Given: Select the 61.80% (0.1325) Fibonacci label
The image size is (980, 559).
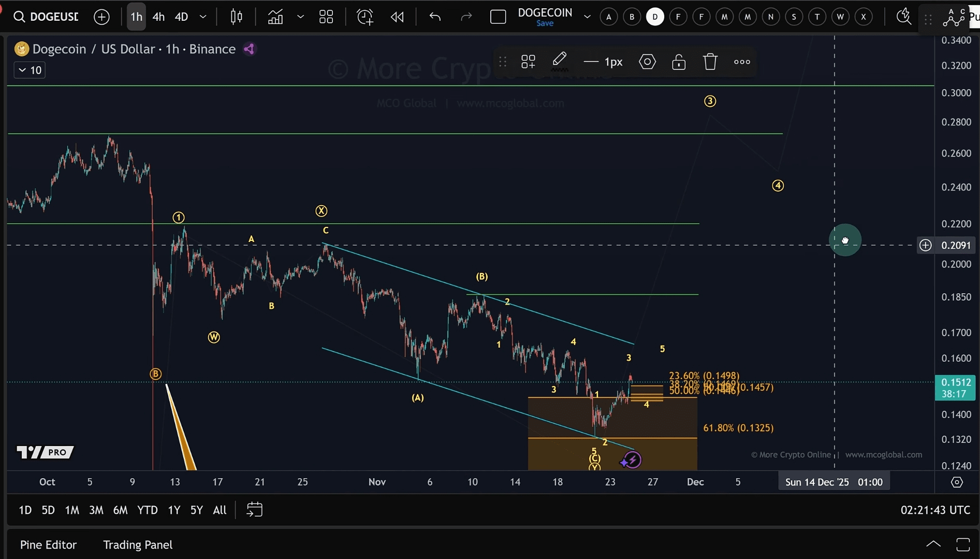Looking at the screenshot, I should coord(738,428).
